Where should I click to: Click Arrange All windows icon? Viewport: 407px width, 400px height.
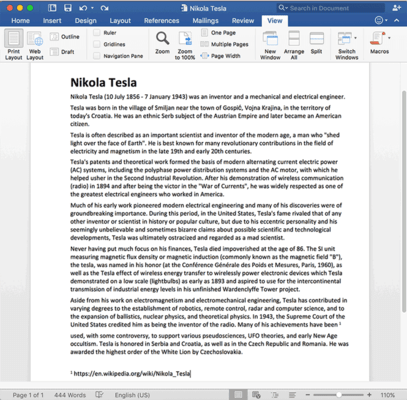(x=294, y=39)
